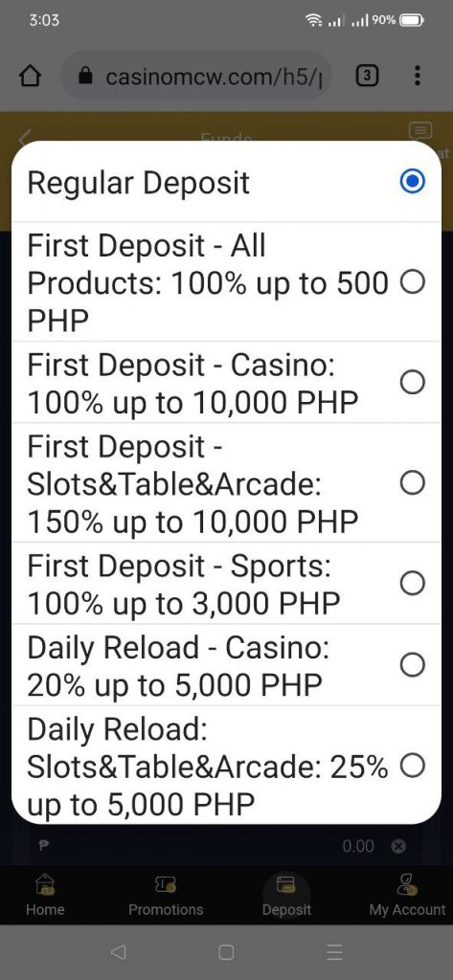Select the Regular Deposit radio button

(413, 182)
